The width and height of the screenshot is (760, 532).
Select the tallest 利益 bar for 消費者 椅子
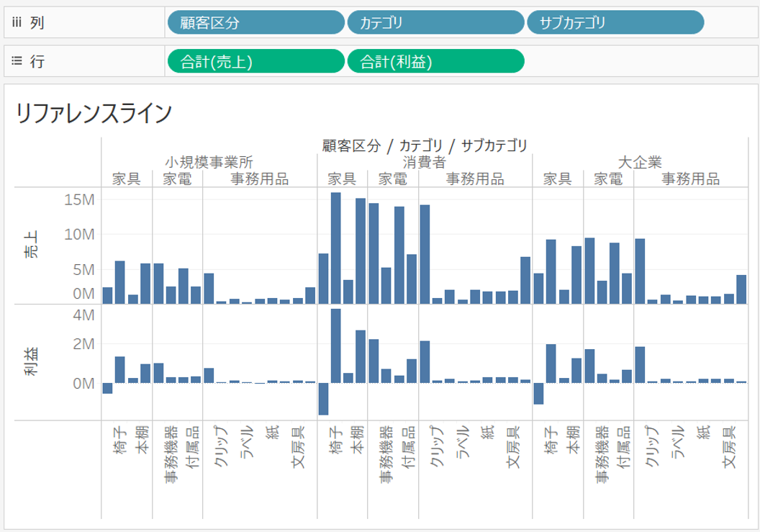[335, 346]
